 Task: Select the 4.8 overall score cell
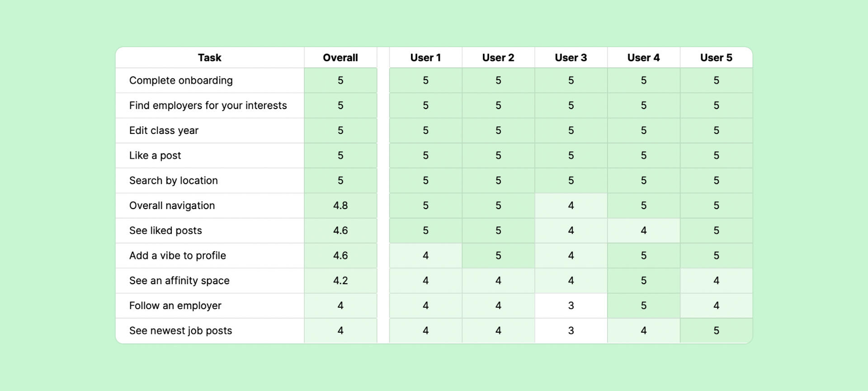pos(340,205)
